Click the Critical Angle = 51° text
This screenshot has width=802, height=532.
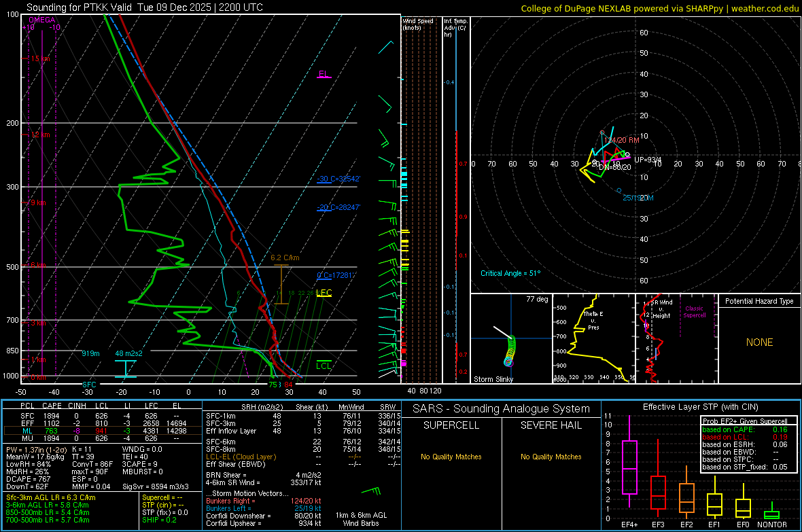pos(510,274)
